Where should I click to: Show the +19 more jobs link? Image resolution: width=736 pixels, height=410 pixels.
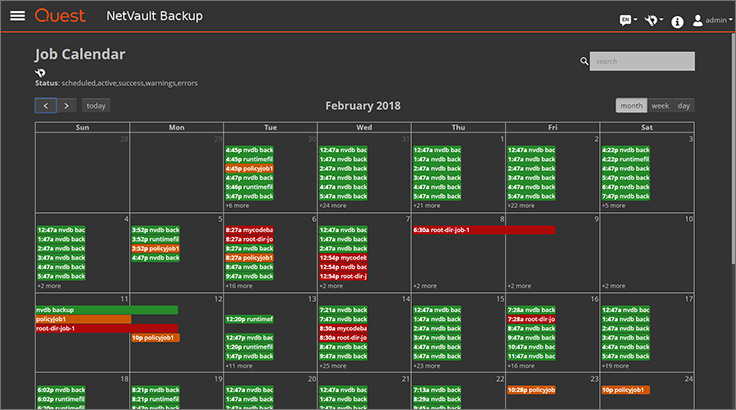click(615, 366)
